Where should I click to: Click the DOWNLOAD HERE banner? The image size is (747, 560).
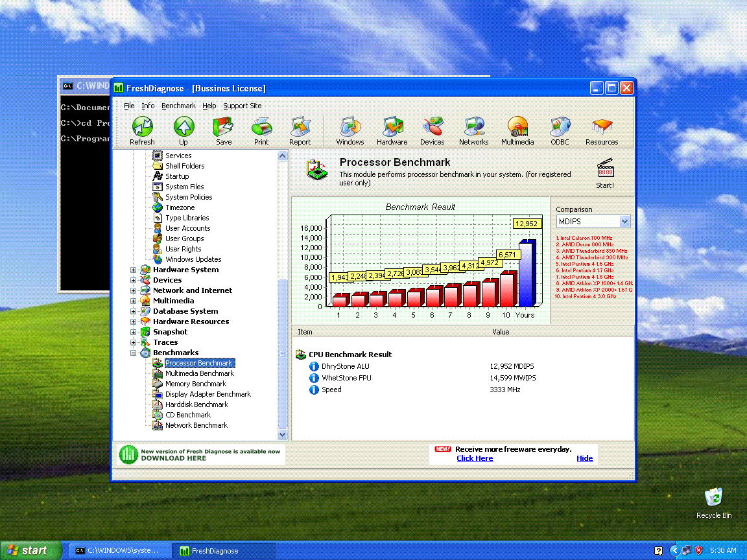pyautogui.click(x=200, y=455)
